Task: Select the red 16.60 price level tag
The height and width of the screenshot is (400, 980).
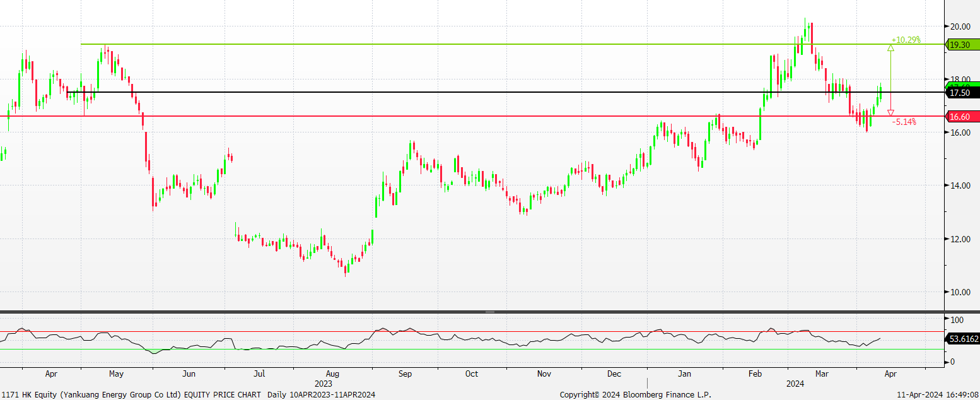Action: click(962, 117)
